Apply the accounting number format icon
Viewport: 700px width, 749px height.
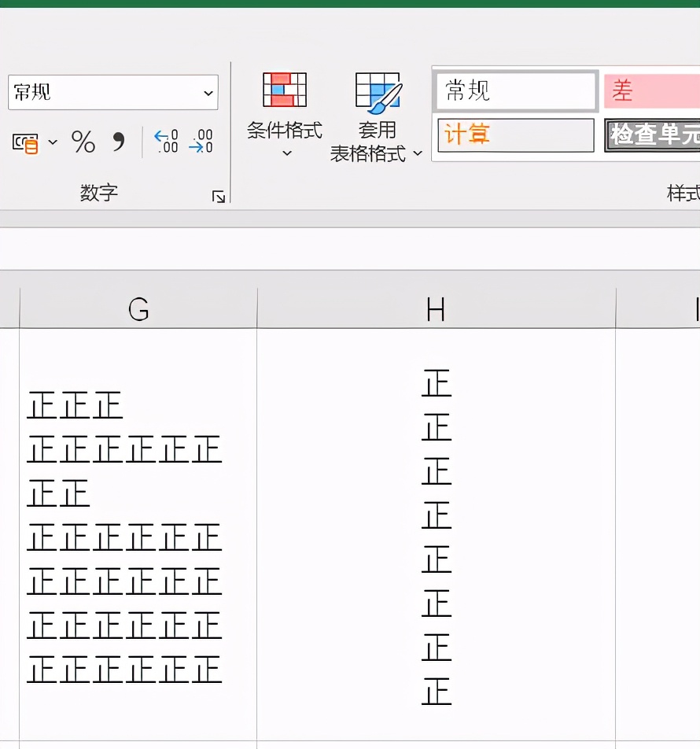(x=26, y=142)
